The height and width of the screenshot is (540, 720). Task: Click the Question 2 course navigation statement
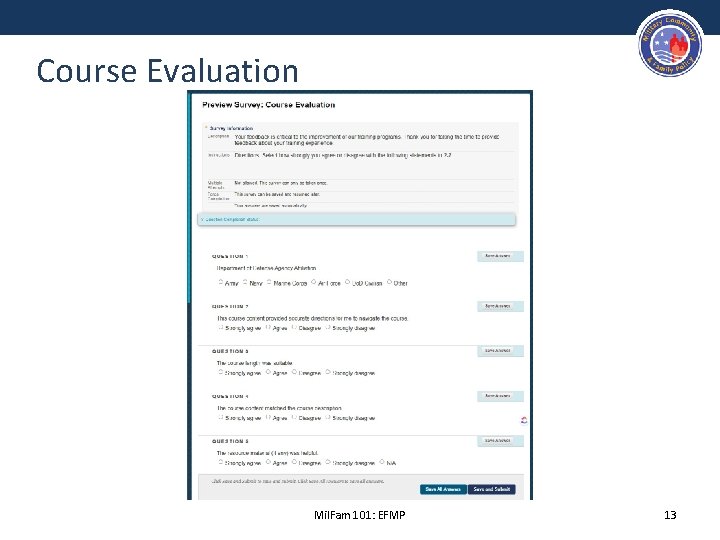click(313, 318)
